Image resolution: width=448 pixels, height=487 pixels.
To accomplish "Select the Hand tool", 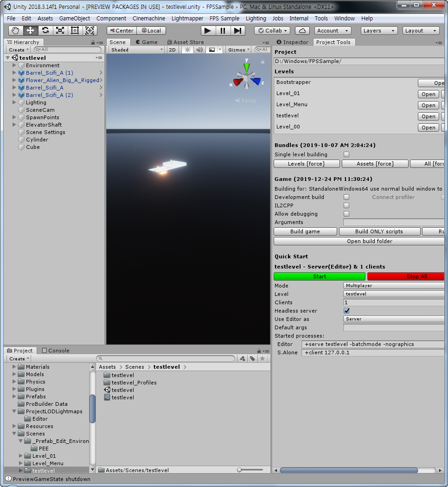I will tap(15, 31).
